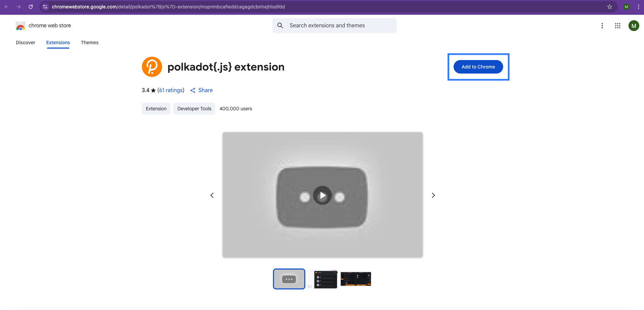Open the 61 ratings link
The width and height of the screenshot is (644, 310).
click(171, 90)
